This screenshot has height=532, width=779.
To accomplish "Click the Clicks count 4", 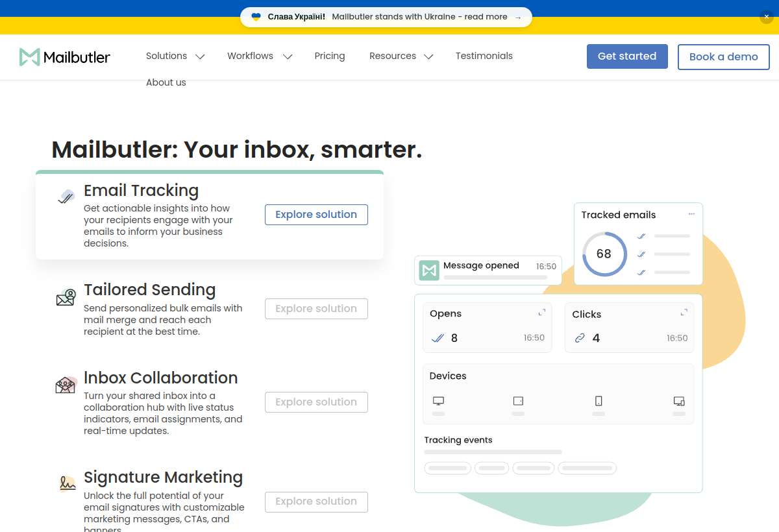I will pyautogui.click(x=596, y=338).
